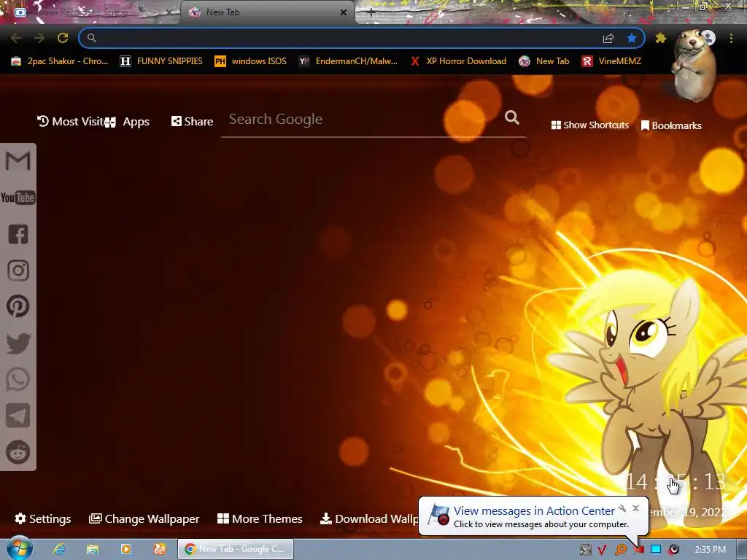The image size is (747, 560).
Task: Open the WhatsApp sidebar shortcut
Action: [x=18, y=379]
